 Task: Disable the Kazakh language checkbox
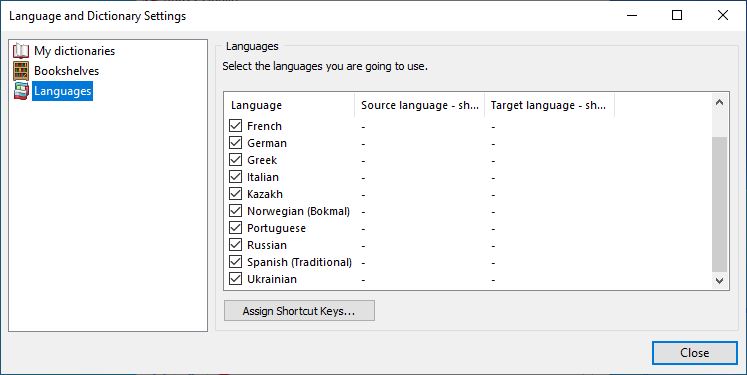(x=235, y=194)
